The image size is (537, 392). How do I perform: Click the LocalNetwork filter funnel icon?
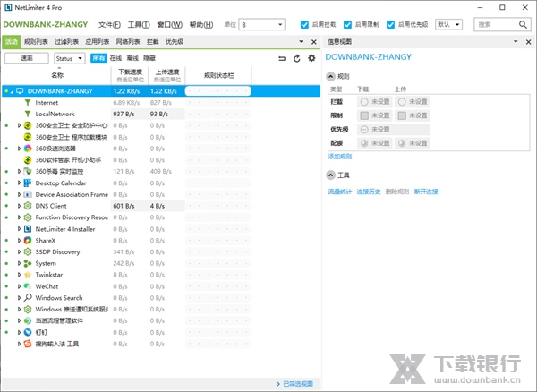pos(28,114)
